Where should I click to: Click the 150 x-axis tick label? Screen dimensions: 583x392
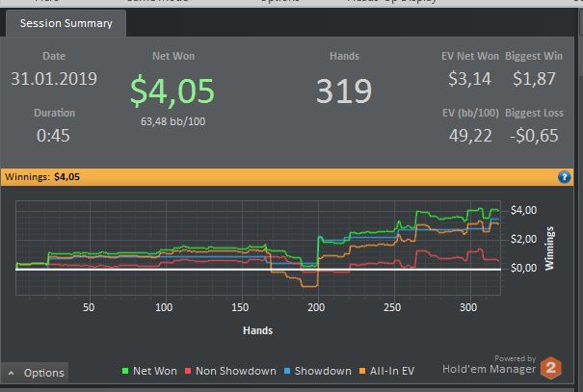[240, 307]
